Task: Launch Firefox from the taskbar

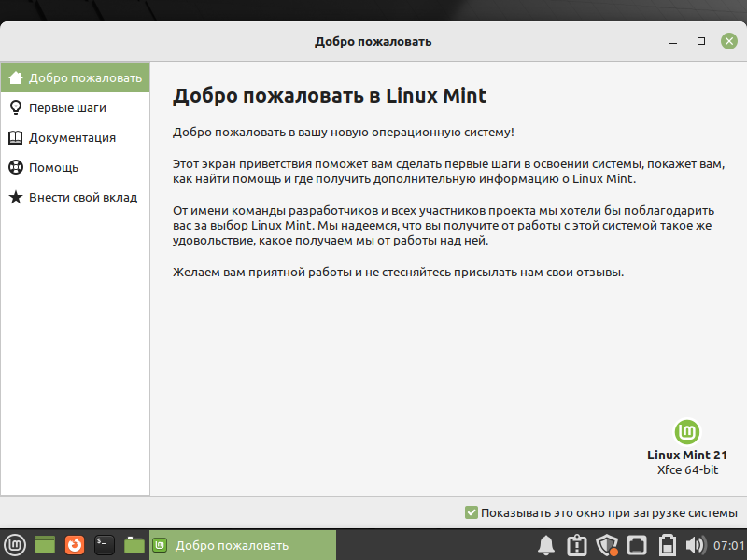Action: coord(73,544)
